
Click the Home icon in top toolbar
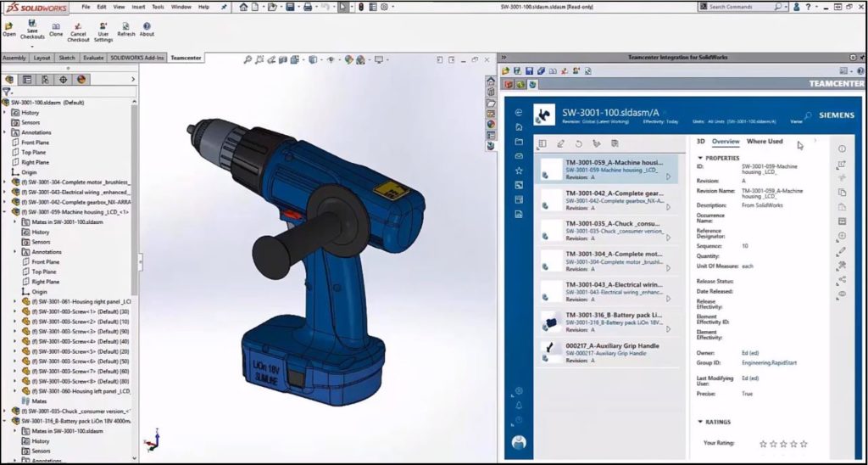(x=243, y=7)
